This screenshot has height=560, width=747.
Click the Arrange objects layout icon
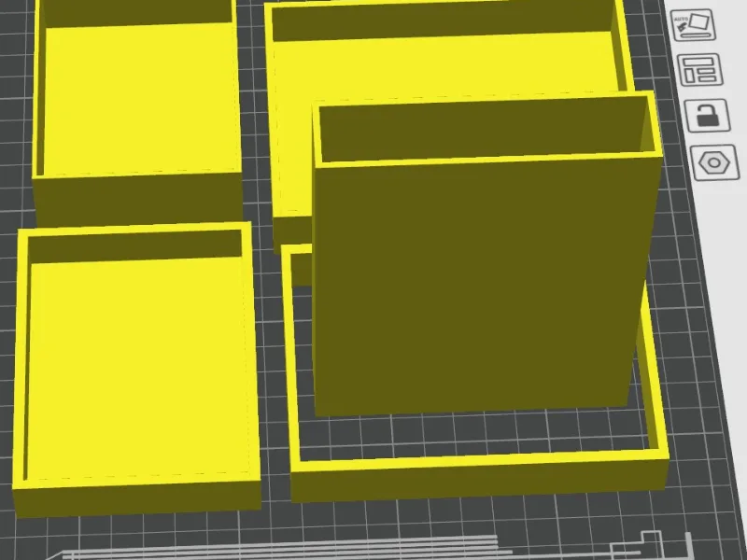click(x=700, y=70)
